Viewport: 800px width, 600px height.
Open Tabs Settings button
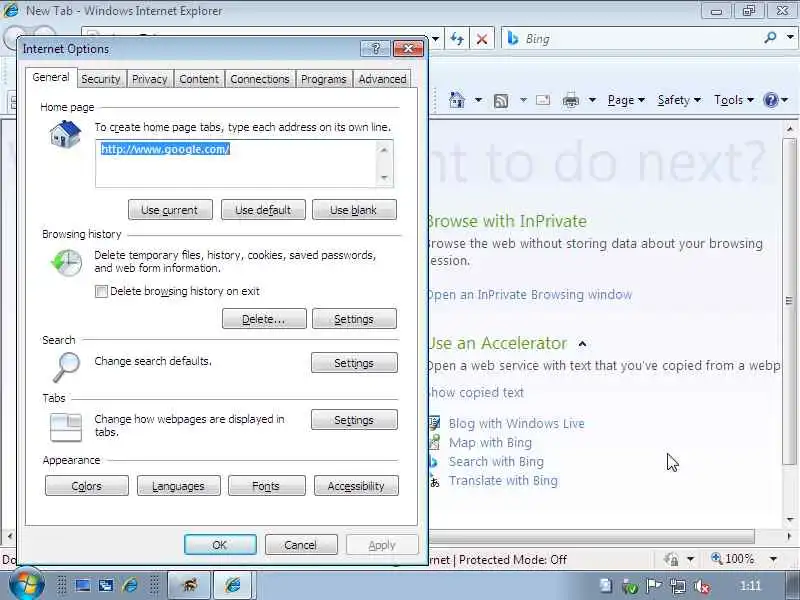pyautogui.click(x=354, y=420)
